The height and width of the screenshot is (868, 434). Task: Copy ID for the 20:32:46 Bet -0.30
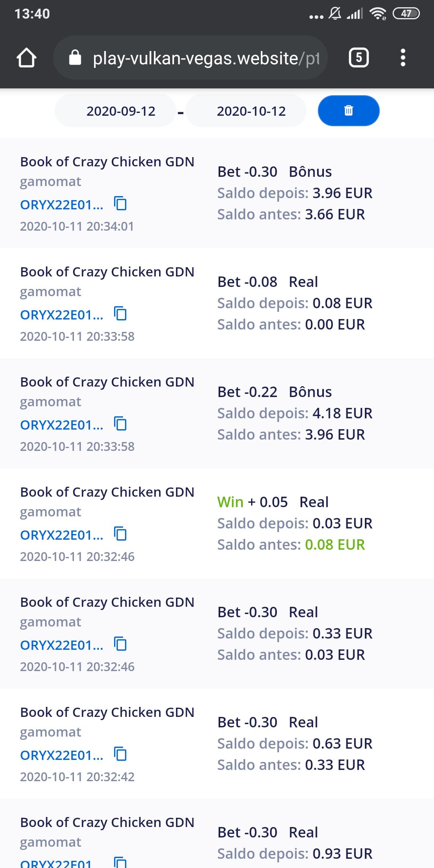click(121, 644)
